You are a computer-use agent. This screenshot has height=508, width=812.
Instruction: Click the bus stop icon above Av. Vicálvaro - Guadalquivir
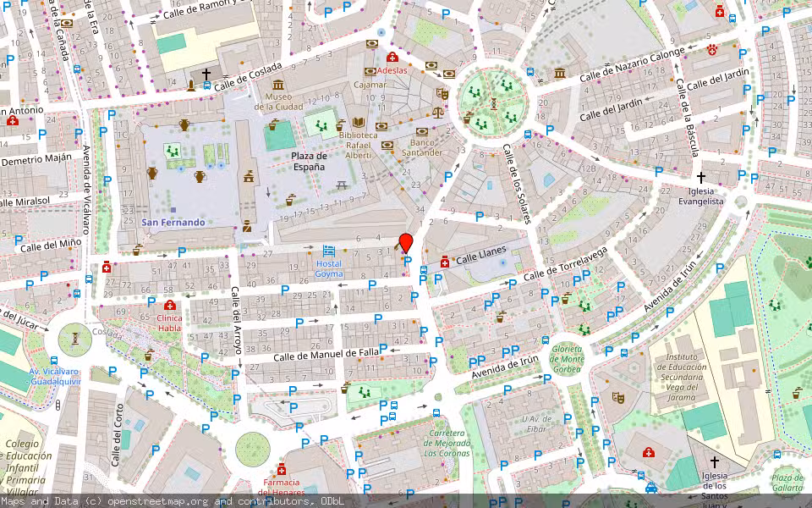pyautogui.click(x=54, y=361)
